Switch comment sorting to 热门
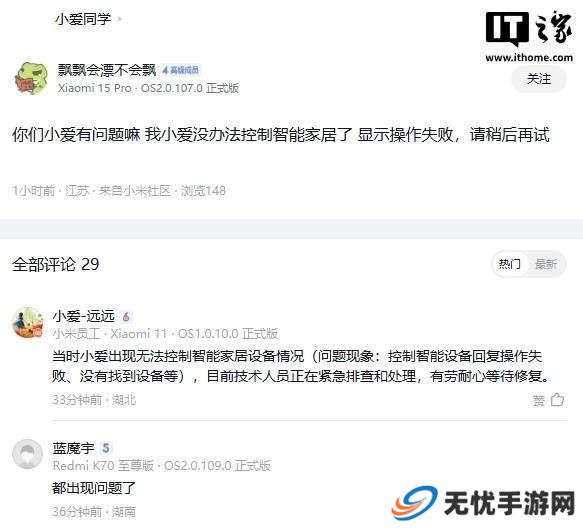 click(x=509, y=264)
